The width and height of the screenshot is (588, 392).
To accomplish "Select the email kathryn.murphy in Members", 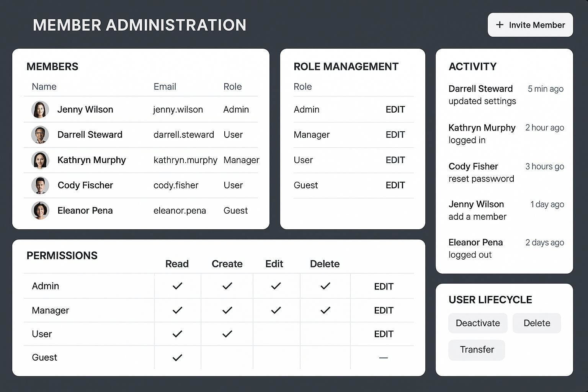I will pos(185,160).
